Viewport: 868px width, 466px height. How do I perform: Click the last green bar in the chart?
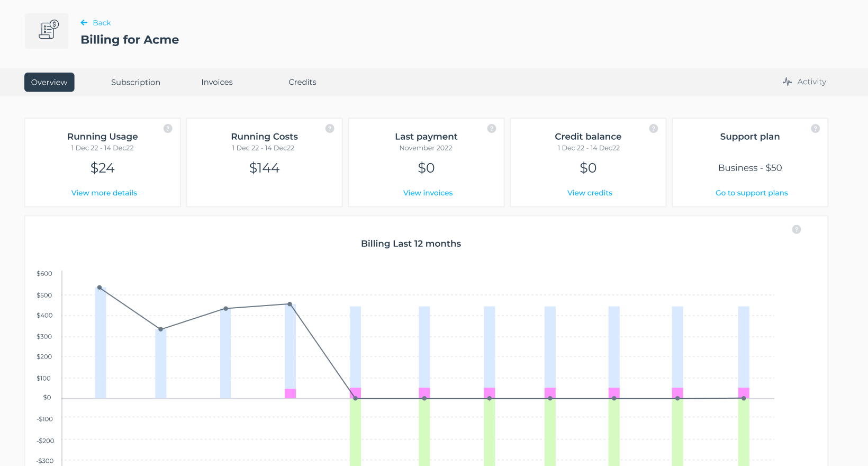point(744,432)
